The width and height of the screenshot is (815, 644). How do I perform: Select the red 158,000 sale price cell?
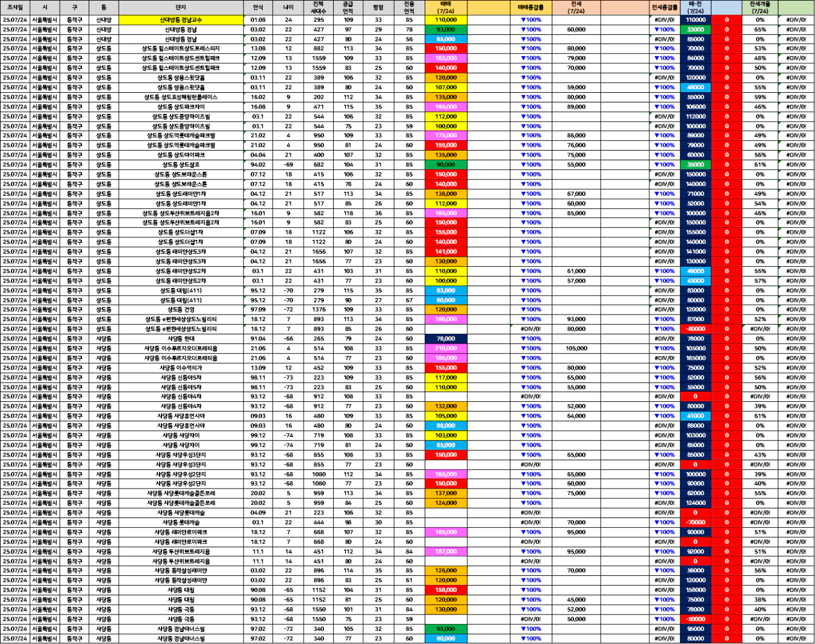tap(446, 590)
